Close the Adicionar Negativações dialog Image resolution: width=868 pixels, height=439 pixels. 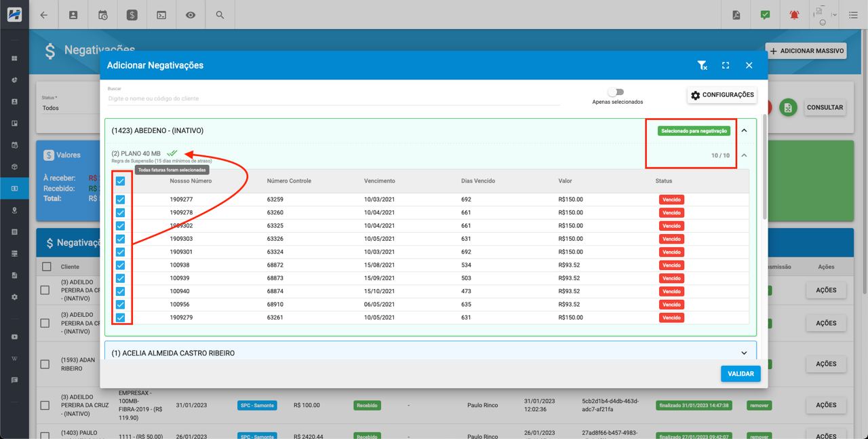(x=749, y=65)
